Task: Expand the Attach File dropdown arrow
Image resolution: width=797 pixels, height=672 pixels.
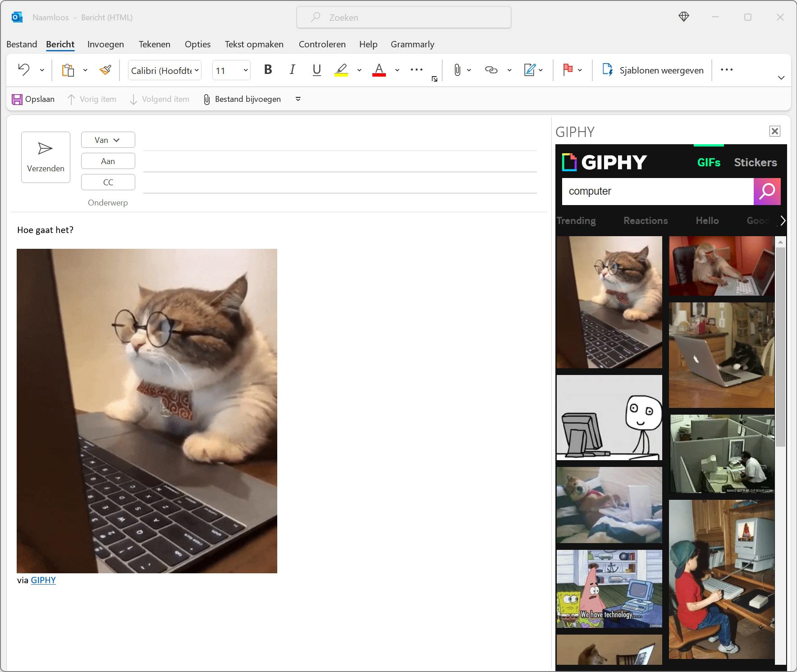Action: coord(469,70)
